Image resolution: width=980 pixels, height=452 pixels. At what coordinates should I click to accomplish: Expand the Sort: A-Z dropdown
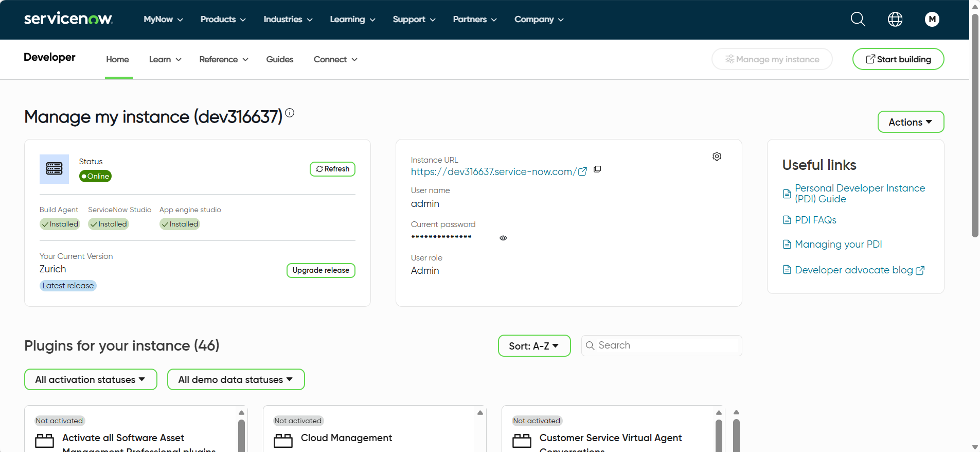point(534,346)
